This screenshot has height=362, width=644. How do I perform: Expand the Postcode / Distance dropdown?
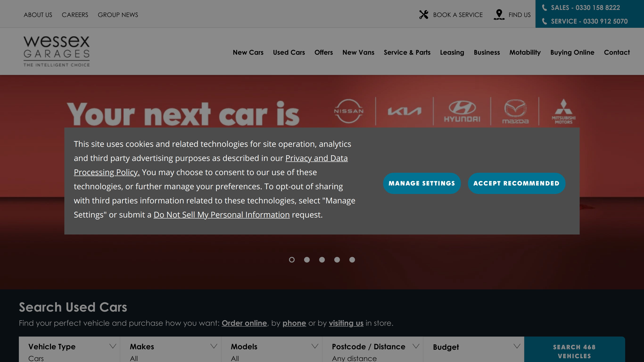click(373, 350)
